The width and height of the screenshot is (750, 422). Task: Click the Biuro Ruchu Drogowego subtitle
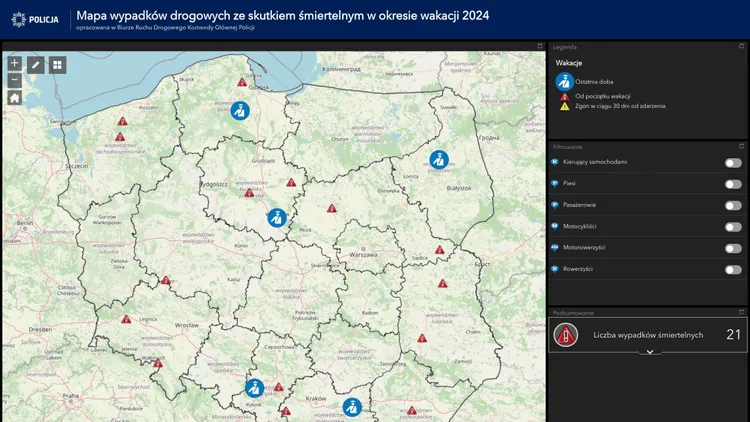click(x=165, y=28)
